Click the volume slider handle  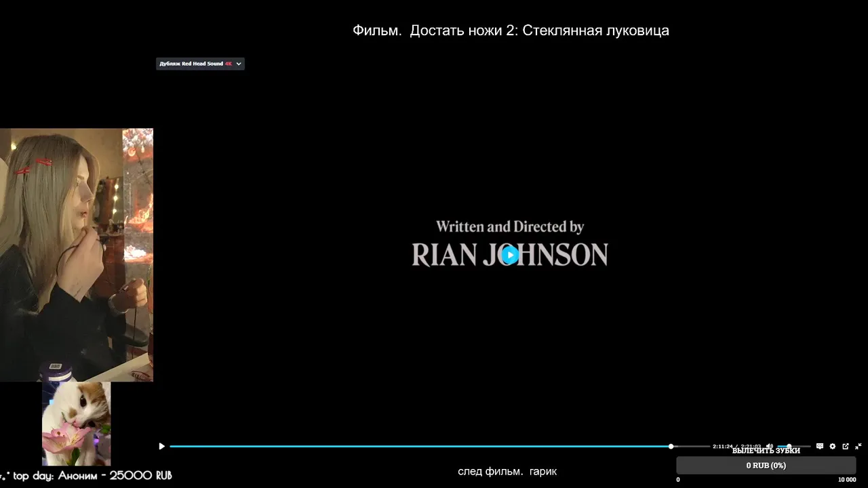point(789,446)
